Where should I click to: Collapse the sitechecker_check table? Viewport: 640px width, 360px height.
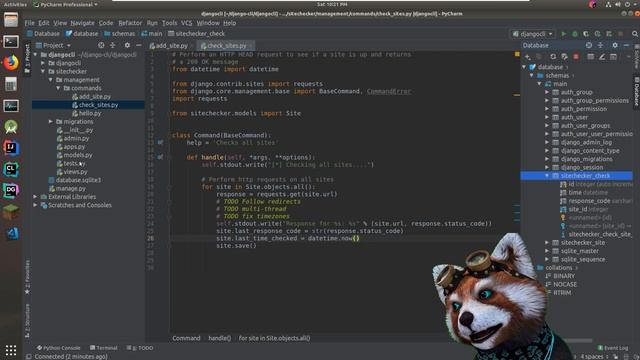click(547, 176)
